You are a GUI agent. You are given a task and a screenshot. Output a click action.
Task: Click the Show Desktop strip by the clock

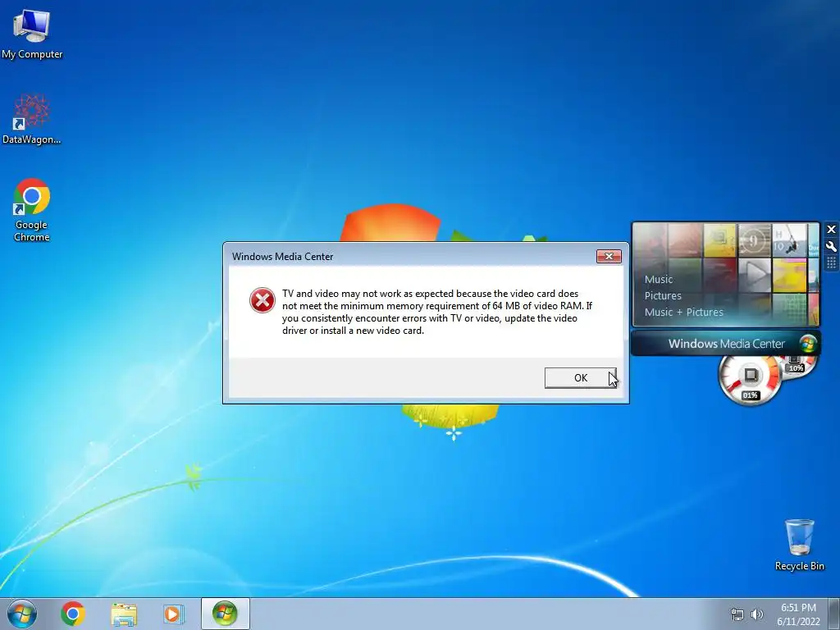tap(834, 614)
